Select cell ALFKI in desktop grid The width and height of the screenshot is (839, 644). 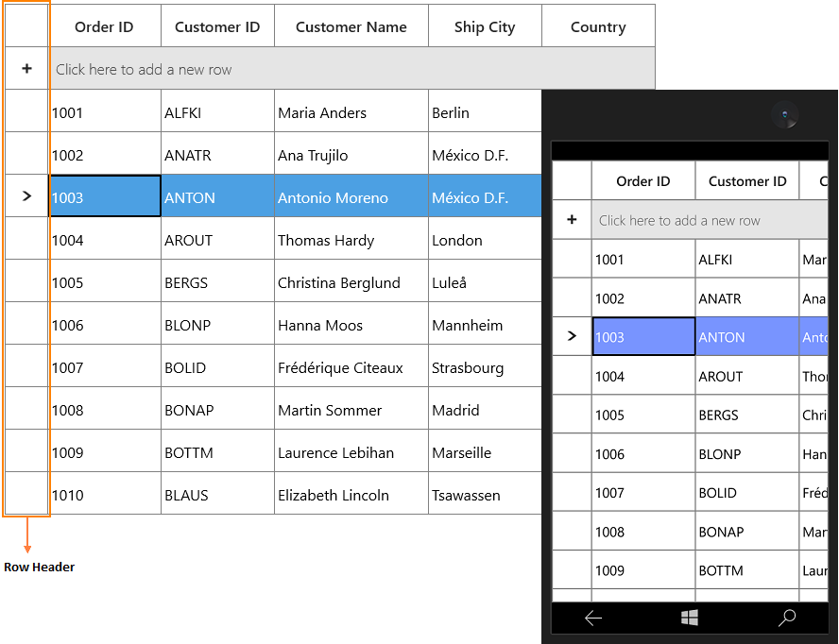click(x=217, y=111)
